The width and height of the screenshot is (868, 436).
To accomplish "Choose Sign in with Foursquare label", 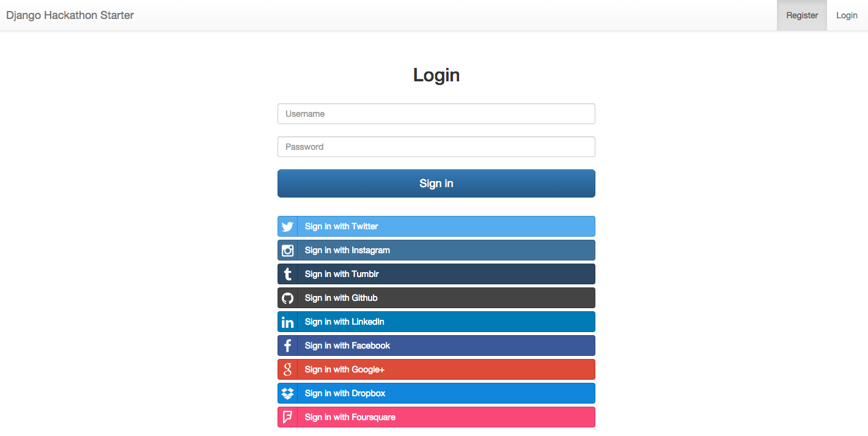I will click(x=350, y=417).
